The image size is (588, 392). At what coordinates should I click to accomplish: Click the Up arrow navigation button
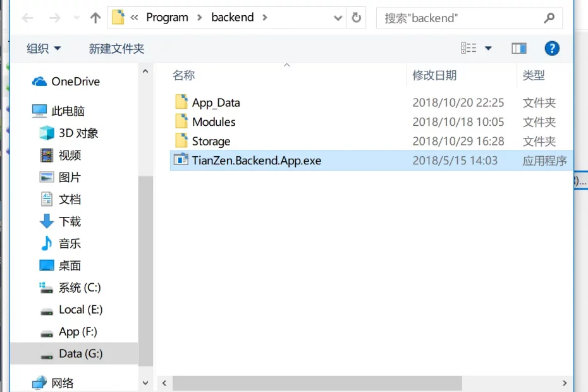[95, 18]
